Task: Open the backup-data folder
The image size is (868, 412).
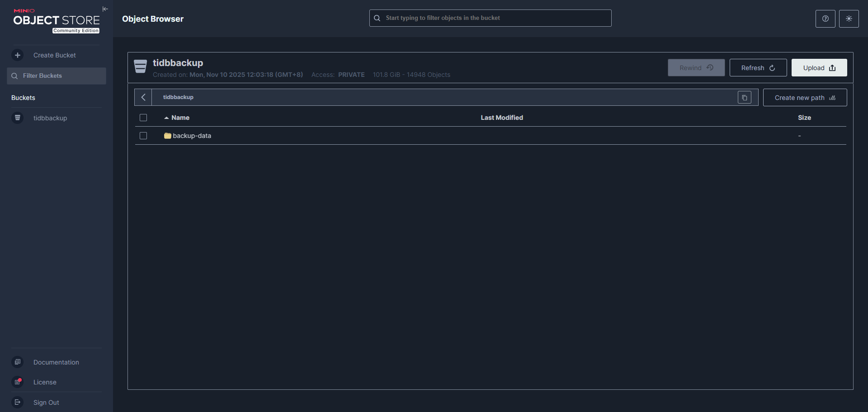Action: 192,136
